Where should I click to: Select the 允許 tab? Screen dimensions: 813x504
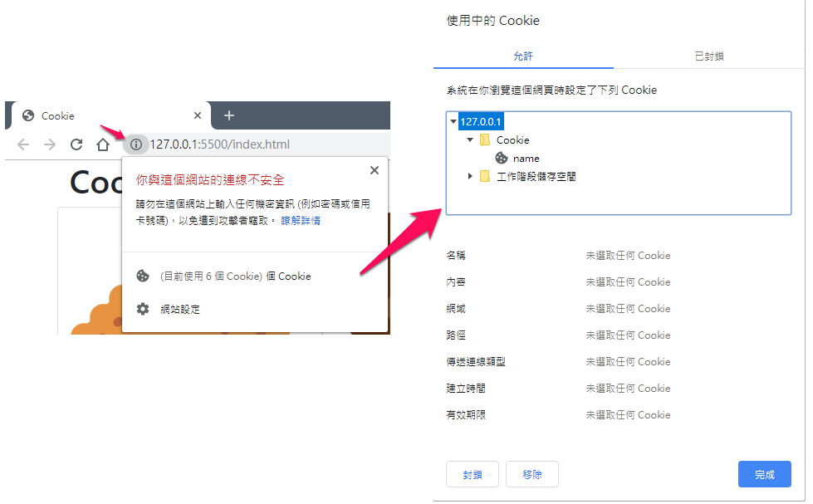[523, 56]
